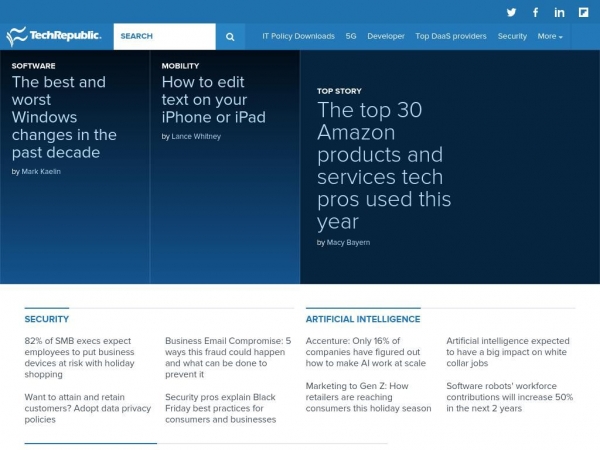Open How to edit text on iPhone article
The height and width of the screenshot is (450, 600).
point(214,99)
